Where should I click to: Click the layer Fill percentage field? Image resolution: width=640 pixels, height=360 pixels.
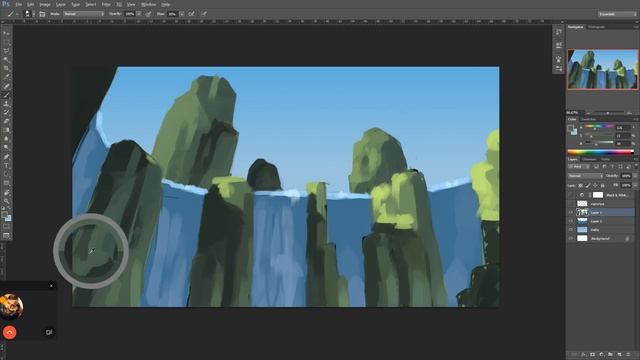pyautogui.click(x=626, y=185)
